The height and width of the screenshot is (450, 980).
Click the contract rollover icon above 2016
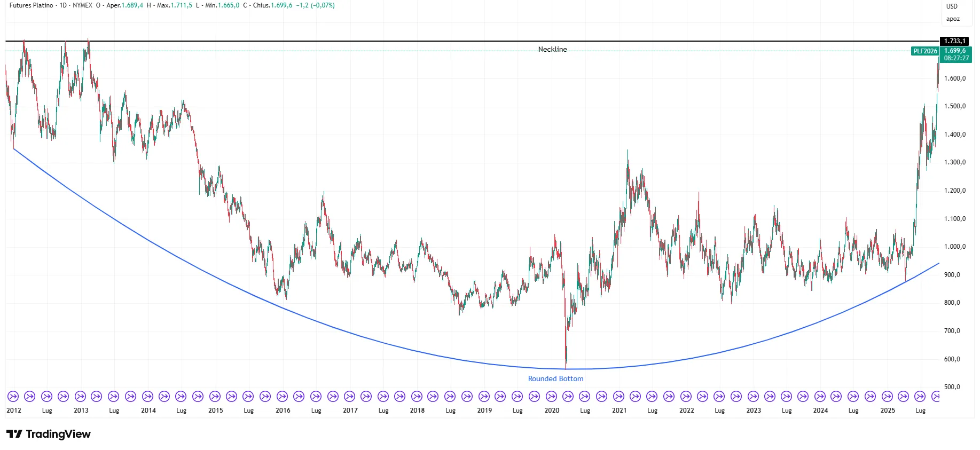tap(282, 397)
